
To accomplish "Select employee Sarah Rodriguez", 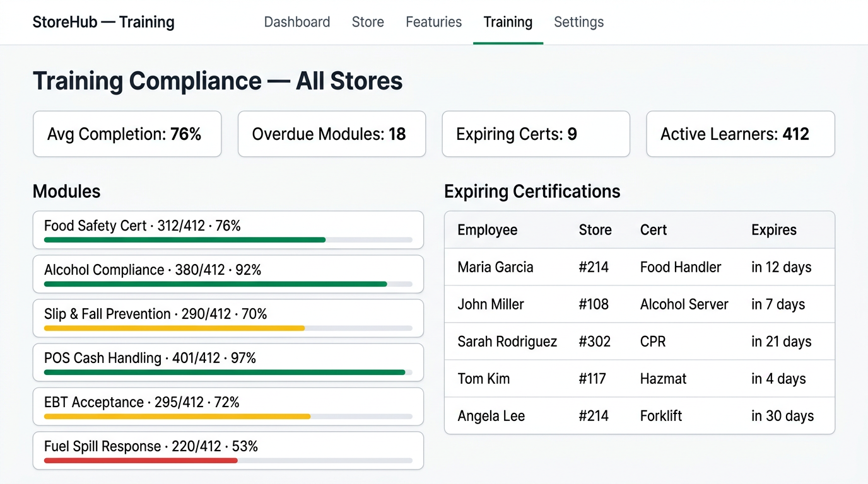I will click(x=507, y=342).
